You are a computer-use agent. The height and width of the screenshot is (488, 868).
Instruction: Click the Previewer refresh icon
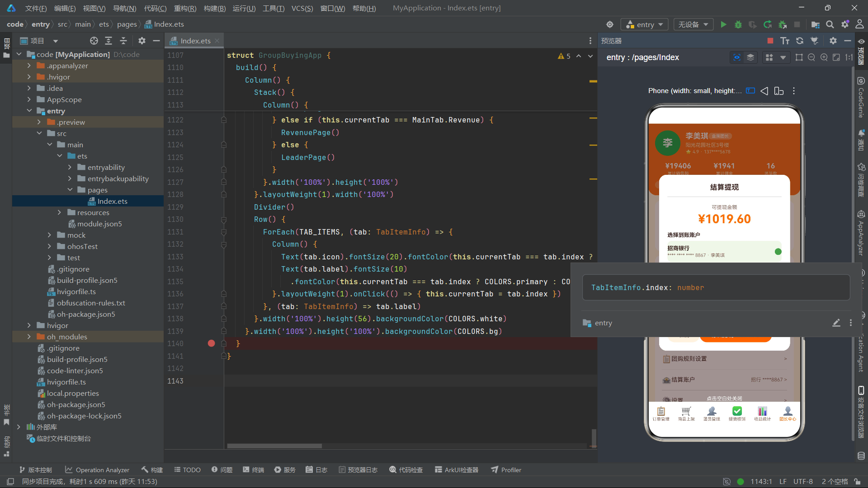(x=800, y=41)
